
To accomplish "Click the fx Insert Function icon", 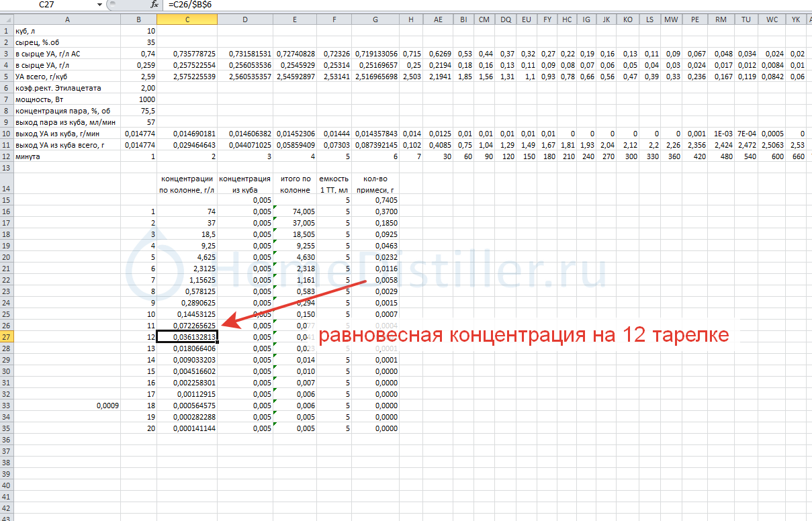I will [154, 5].
